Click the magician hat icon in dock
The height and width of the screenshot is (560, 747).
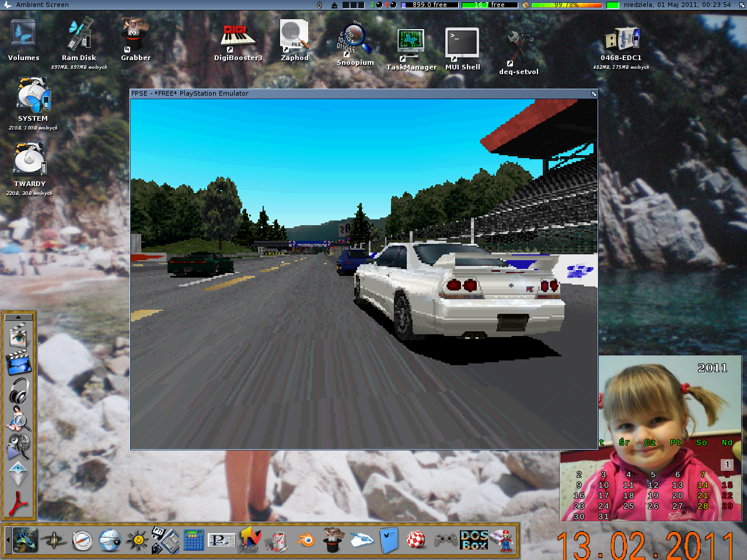tap(333, 540)
